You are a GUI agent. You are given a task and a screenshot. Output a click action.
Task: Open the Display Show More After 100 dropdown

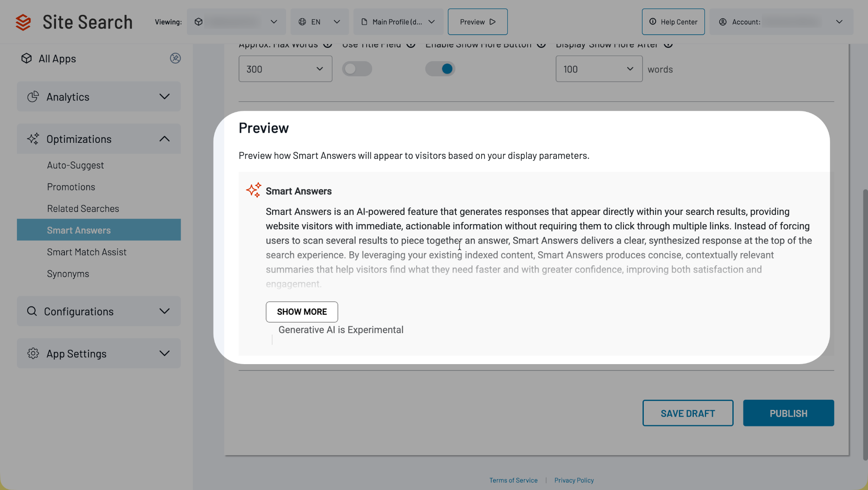(599, 69)
